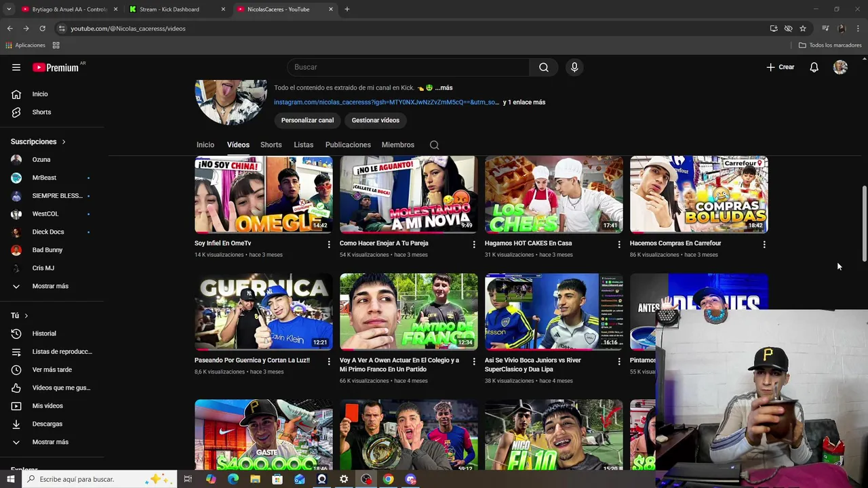Open the account avatar menu
Viewport: 868px width, 488px height.
point(840,67)
